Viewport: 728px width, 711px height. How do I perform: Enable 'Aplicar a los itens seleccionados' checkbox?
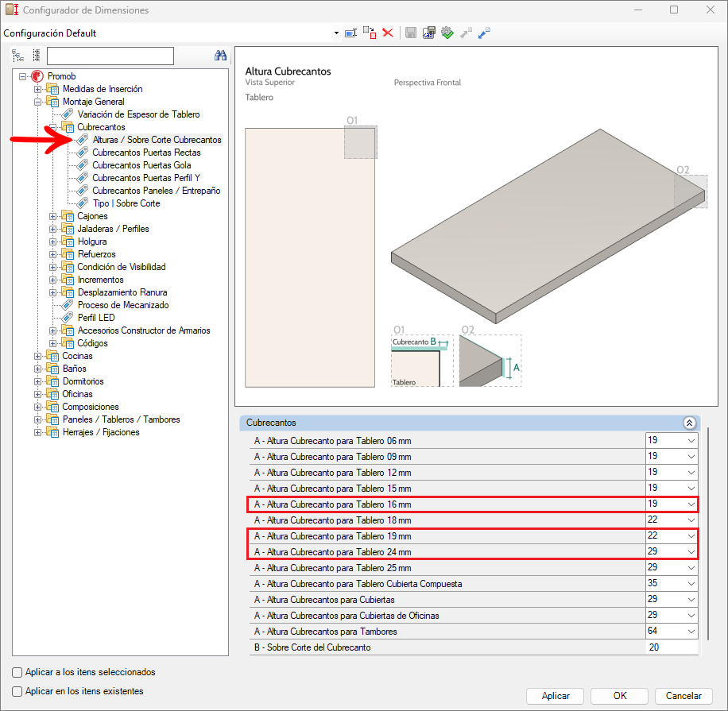17,672
